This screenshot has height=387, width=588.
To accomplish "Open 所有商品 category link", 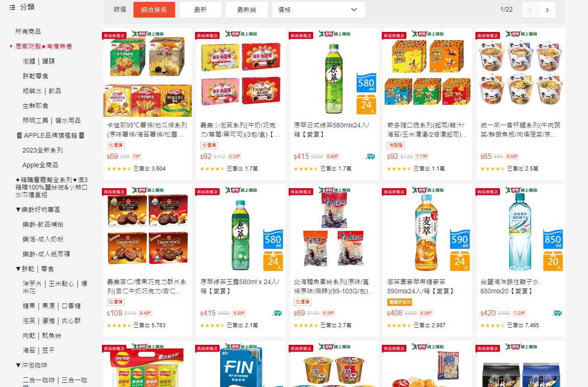I will tap(28, 32).
